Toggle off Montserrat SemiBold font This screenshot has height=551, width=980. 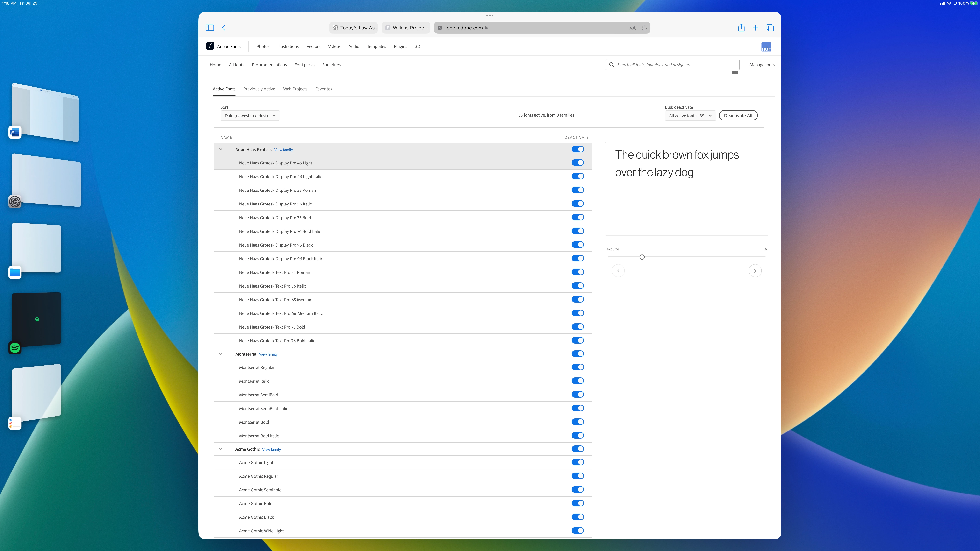click(577, 395)
